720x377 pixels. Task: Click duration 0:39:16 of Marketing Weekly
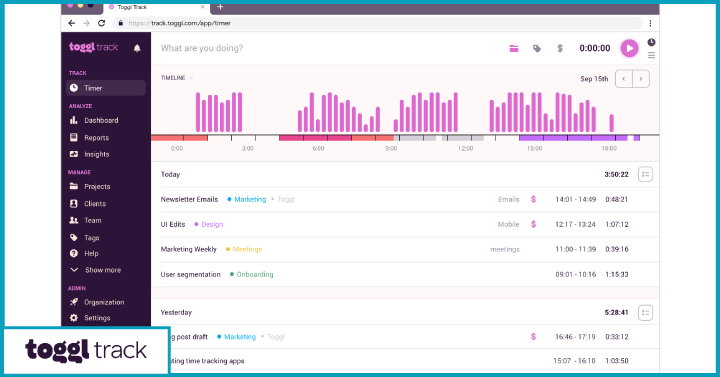[617, 249]
